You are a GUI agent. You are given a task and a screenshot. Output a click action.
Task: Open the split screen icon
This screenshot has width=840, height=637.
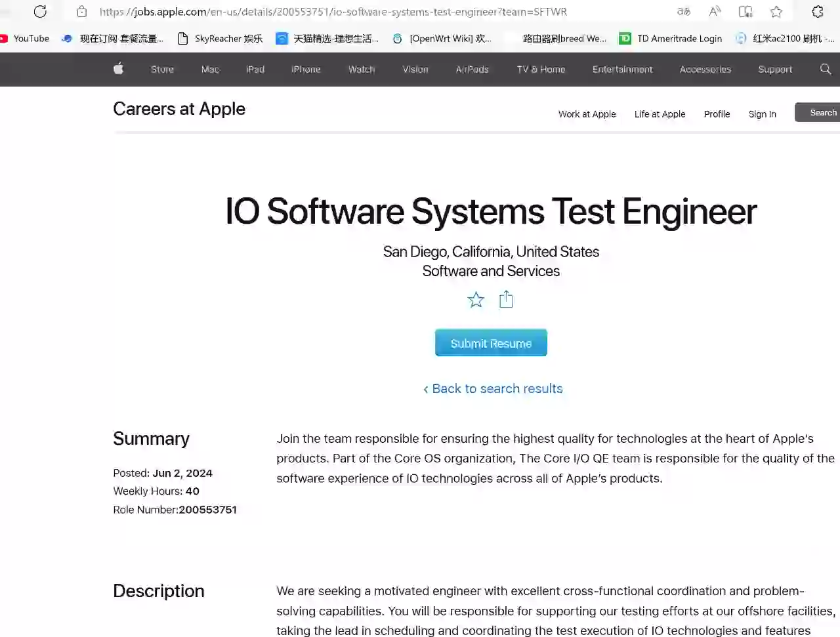pyautogui.click(x=745, y=11)
